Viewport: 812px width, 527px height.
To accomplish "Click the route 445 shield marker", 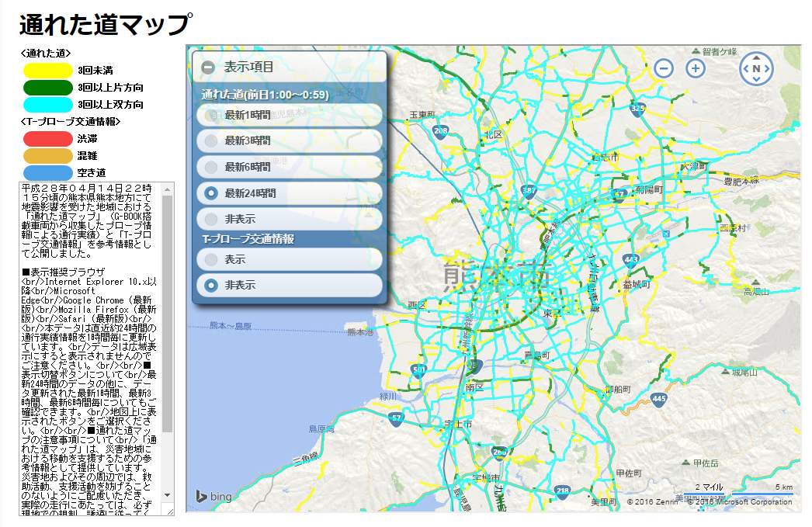I will point(659,399).
